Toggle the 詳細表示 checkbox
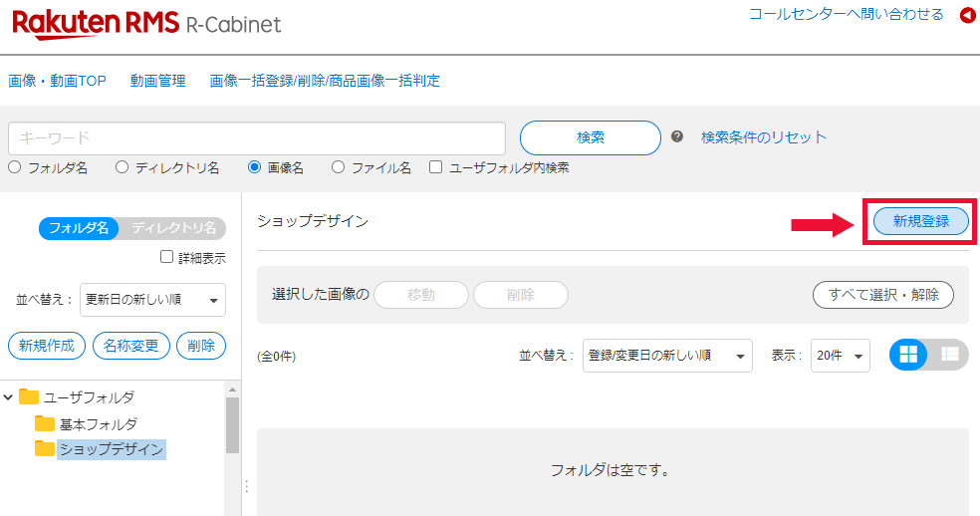 (167, 257)
